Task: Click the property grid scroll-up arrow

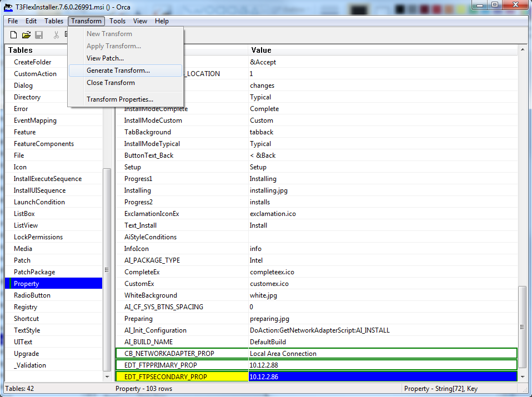Action: pyautogui.click(x=523, y=49)
